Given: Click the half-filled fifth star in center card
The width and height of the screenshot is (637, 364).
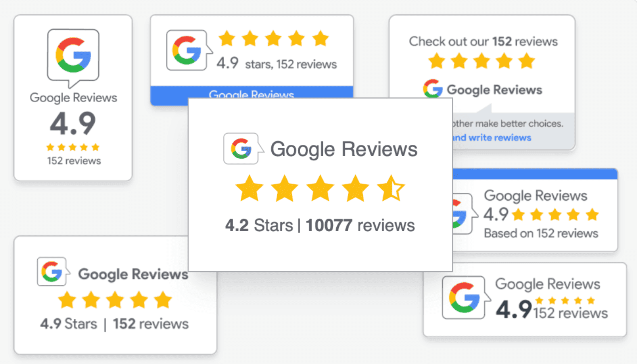Looking at the screenshot, I should (x=391, y=188).
